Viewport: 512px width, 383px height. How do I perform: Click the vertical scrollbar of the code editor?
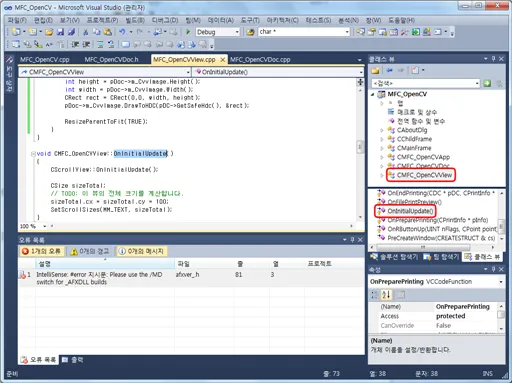click(x=360, y=149)
